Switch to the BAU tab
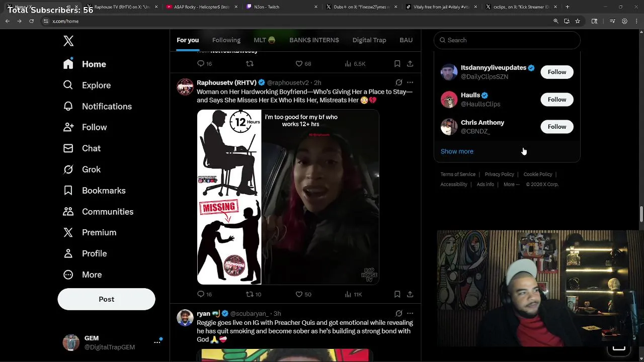 coord(406,40)
